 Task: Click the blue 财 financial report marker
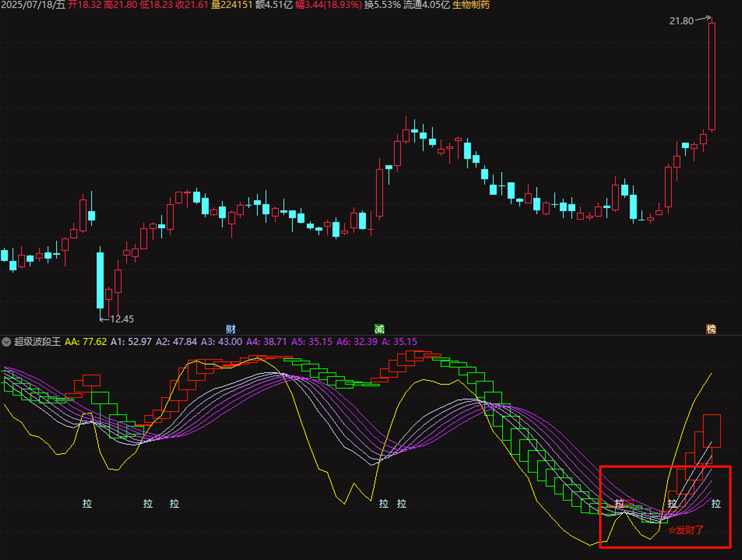pos(230,329)
